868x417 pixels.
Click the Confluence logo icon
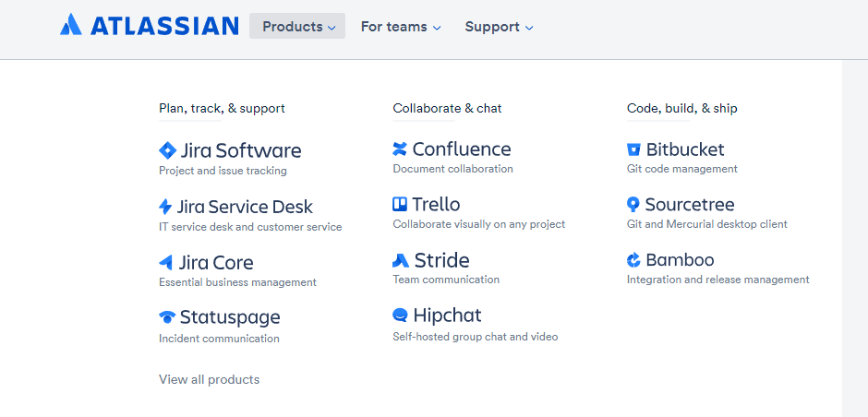(400, 149)
